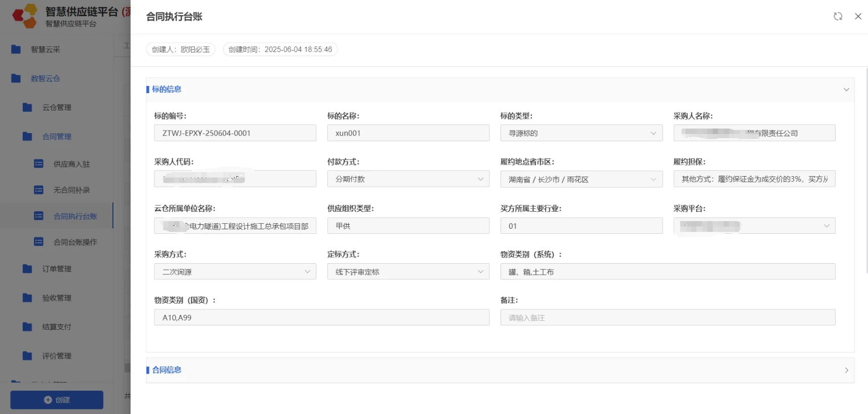
Task: Click the 合同信息 section title
Action: pyautogui.click(x=167, y=370)
